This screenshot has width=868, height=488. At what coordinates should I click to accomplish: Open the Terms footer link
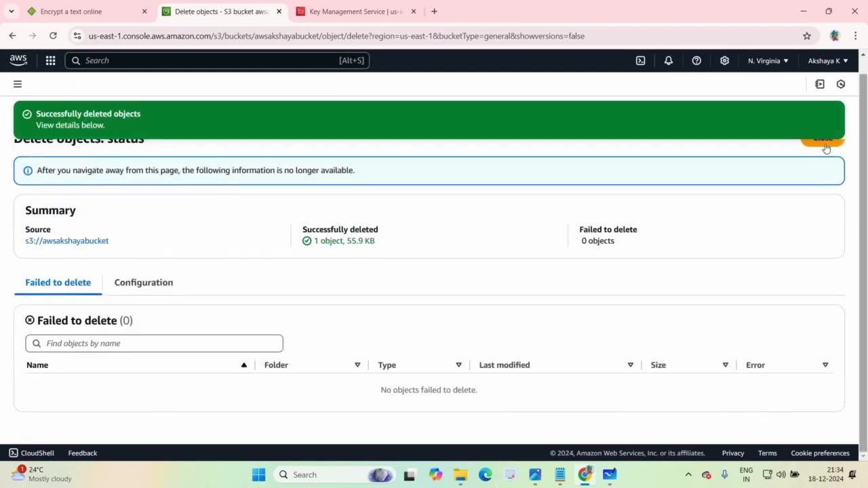(768, 453)
